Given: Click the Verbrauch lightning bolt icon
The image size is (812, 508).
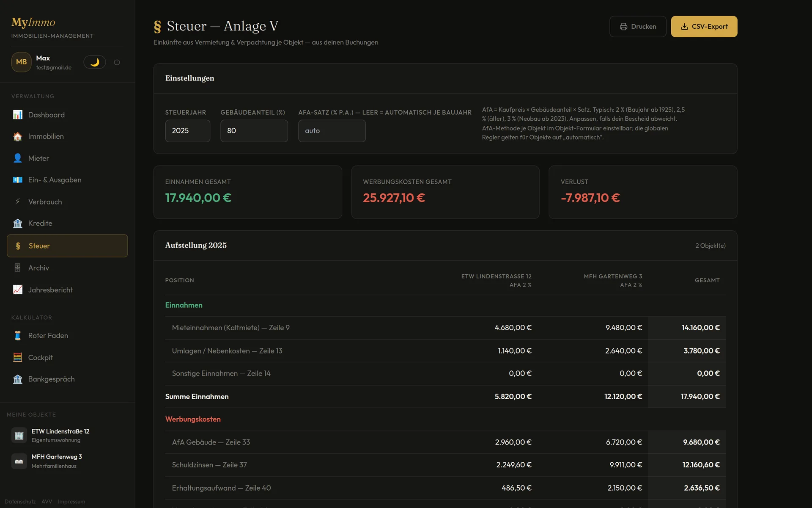Looking at the screenshot, I should 18,202.
